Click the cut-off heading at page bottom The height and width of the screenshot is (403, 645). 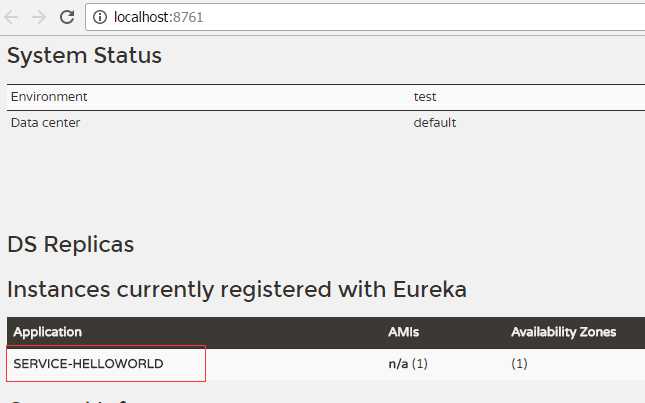coord(80,398)
